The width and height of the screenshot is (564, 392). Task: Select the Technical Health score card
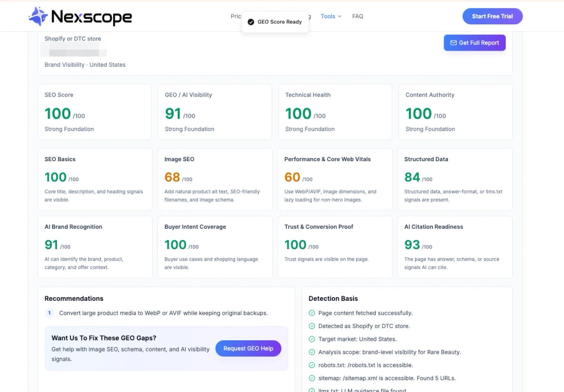point(335,112)
